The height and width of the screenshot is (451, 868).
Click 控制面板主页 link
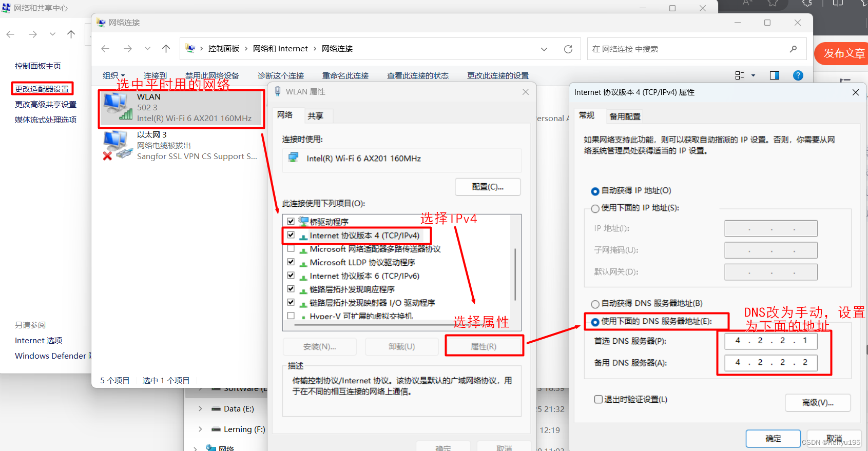[x=38, y=66]
